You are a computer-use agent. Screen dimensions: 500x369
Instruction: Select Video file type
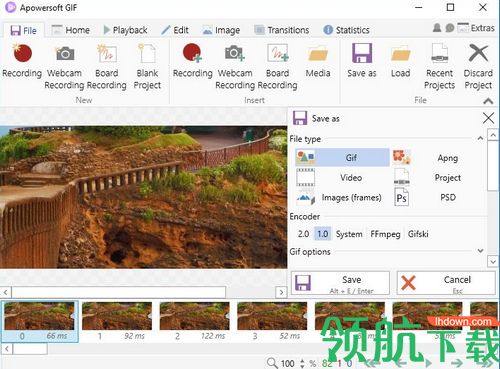(342, 177)
